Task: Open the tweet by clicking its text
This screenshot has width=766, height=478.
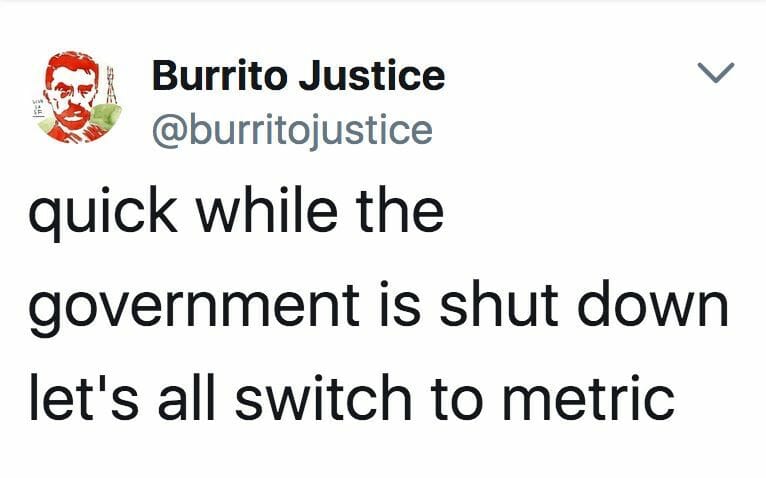Action: click(379, 304)
